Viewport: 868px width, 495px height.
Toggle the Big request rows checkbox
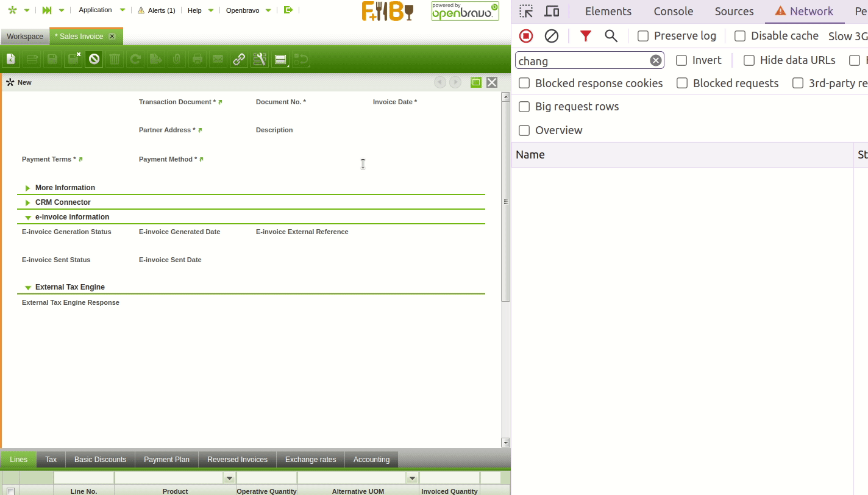[524, 107]
